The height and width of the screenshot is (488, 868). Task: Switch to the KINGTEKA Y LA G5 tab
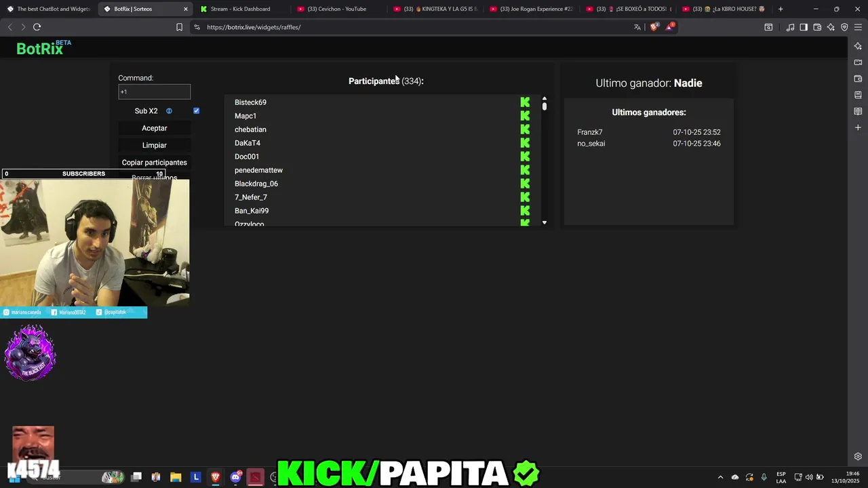pos(435,9)
